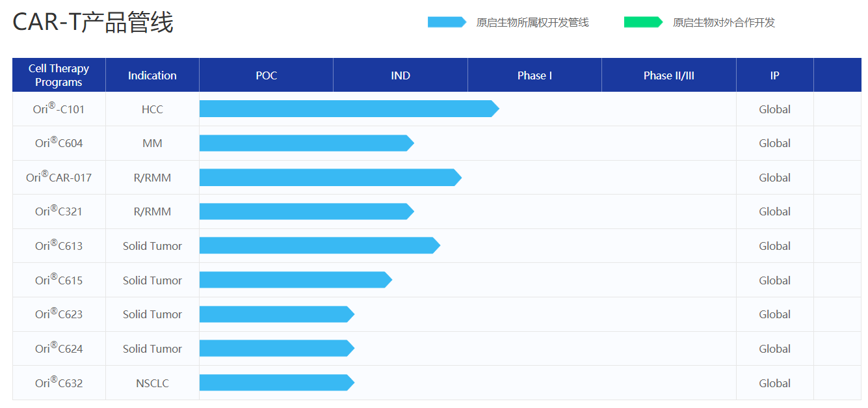Click Global in the Ori C623 row

(x=774, y=314)
